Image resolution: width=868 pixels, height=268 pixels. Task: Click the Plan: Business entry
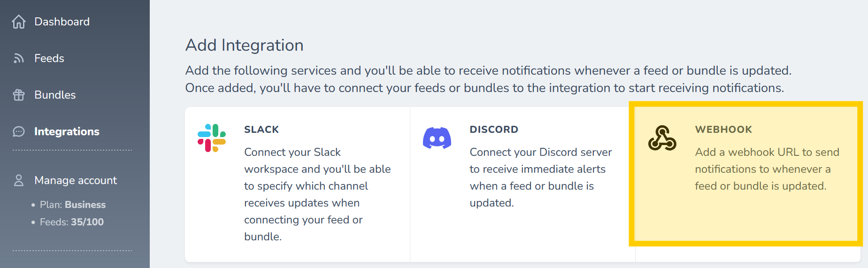click(73, 205)
